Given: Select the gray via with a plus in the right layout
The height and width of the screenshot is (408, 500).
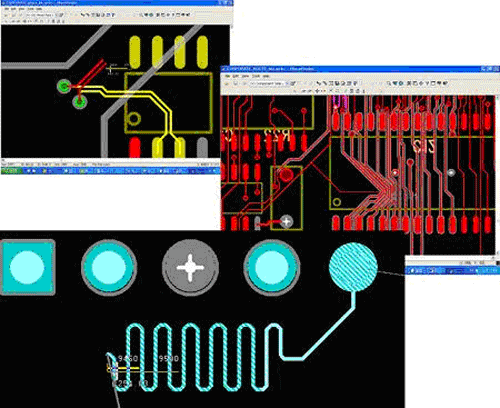Looking at the screenshot, I should 287,221.
